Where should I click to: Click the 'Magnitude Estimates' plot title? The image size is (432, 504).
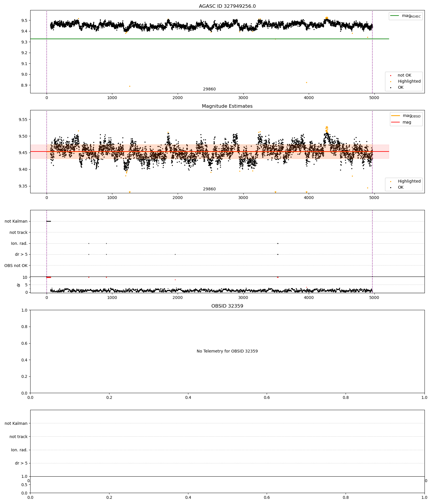(227, 106)
